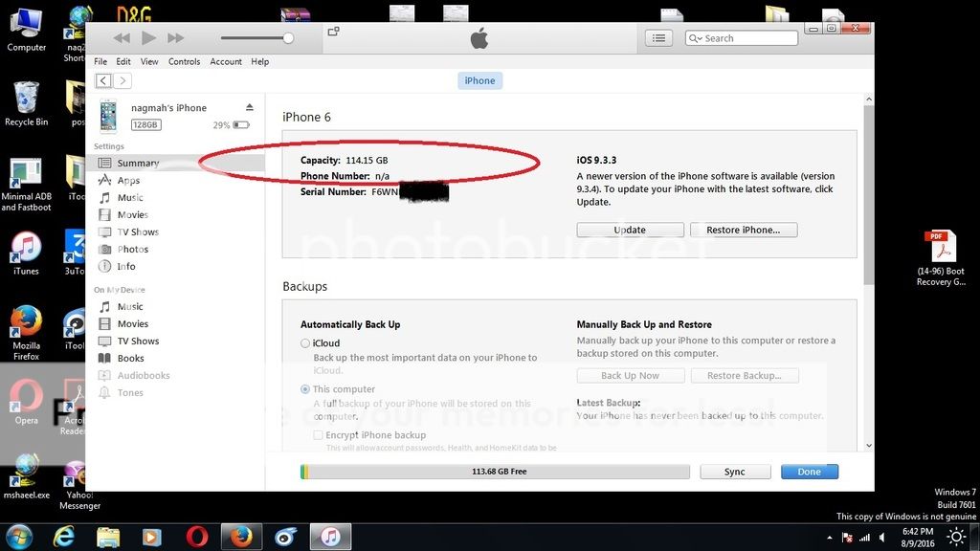Click the Restore iPhone... button
Viewport: 980px width, 551px height.
[x=743, y=230]
